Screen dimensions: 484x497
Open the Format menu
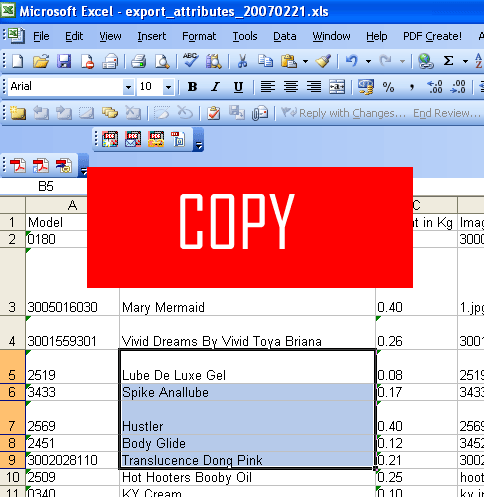coord(199,36)
